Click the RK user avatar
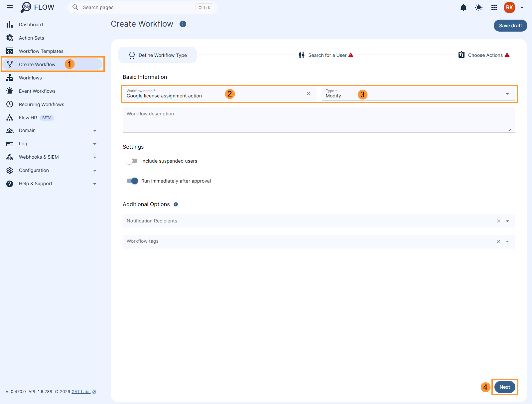Image resolution: width=532 pixels, height=404 pixels. 509,7
